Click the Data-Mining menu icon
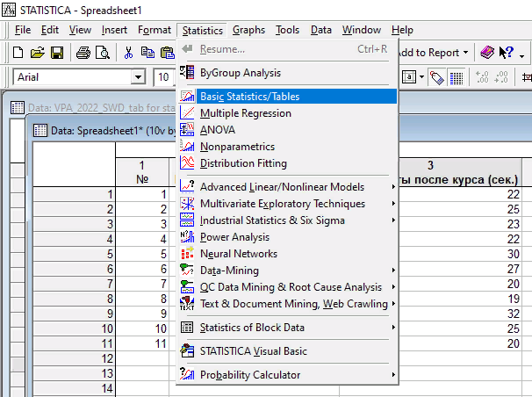The width and height of the screenshot is (532, 397). coord(187,271)
